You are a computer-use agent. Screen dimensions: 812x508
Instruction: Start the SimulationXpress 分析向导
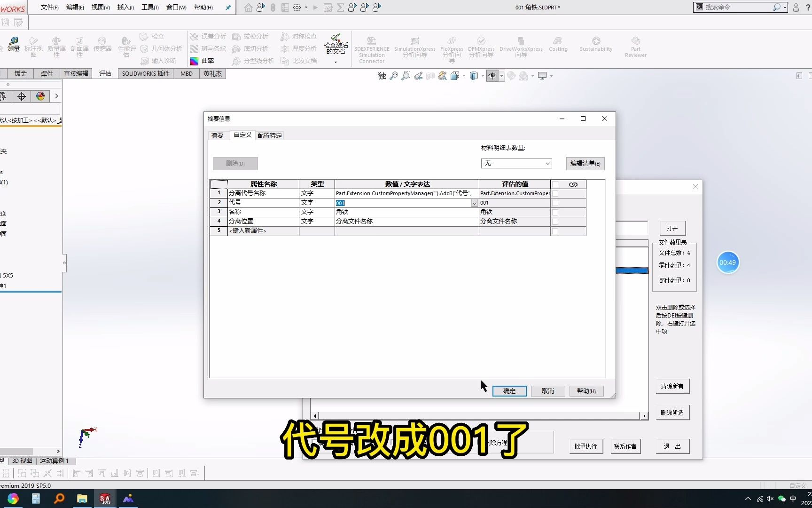point(414,47)
